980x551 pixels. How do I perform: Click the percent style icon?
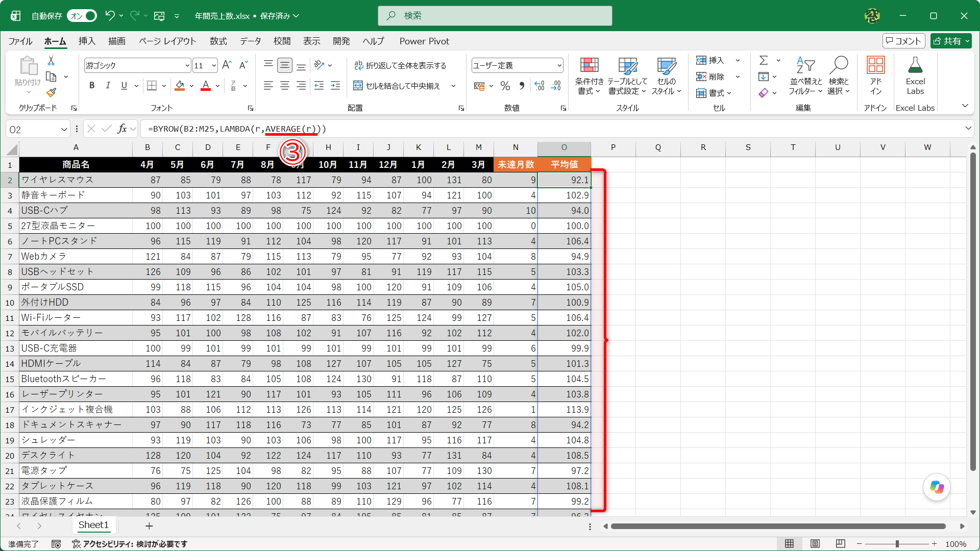pos(505,86)
